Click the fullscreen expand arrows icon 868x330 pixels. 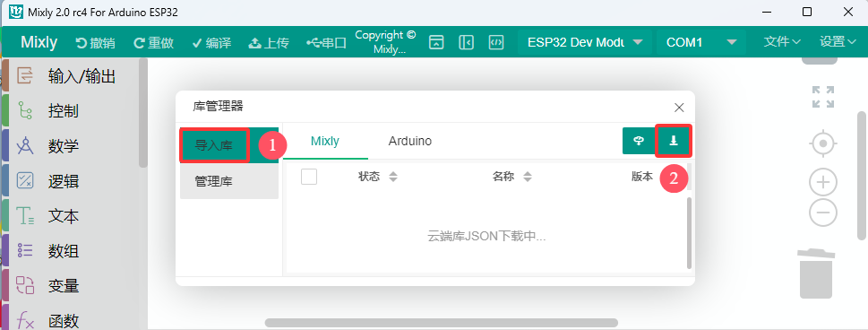(823, 97)
